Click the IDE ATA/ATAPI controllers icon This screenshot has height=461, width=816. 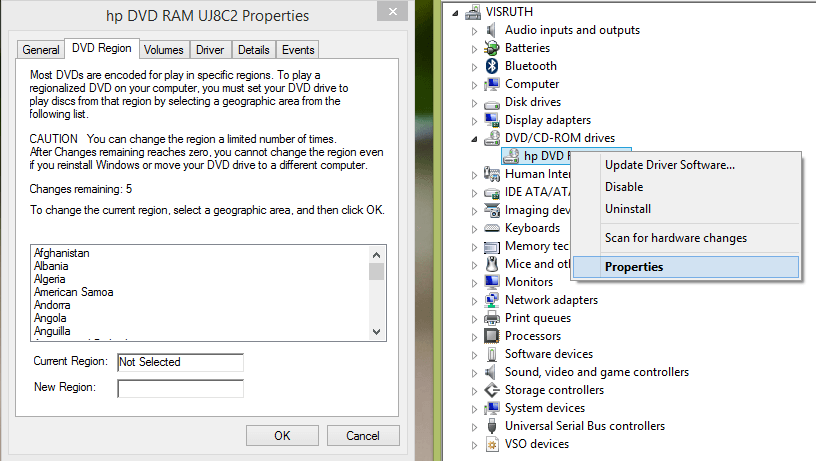tap(492, 193)
